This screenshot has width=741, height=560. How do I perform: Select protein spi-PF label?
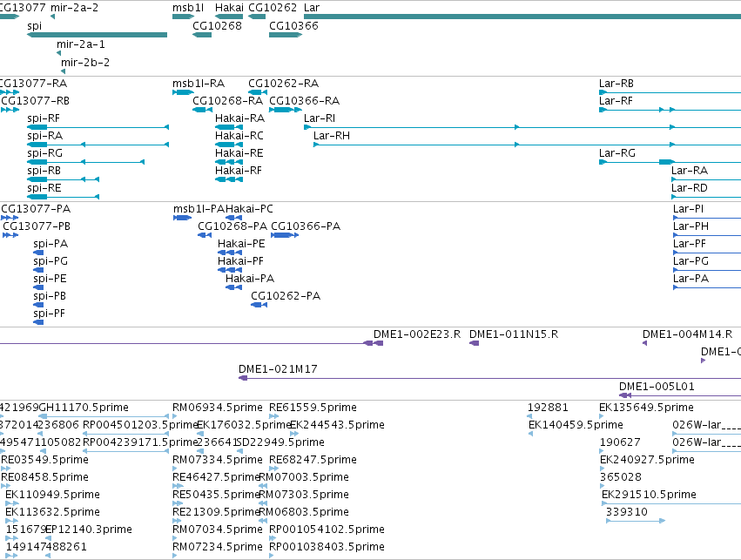pos(49,314)
